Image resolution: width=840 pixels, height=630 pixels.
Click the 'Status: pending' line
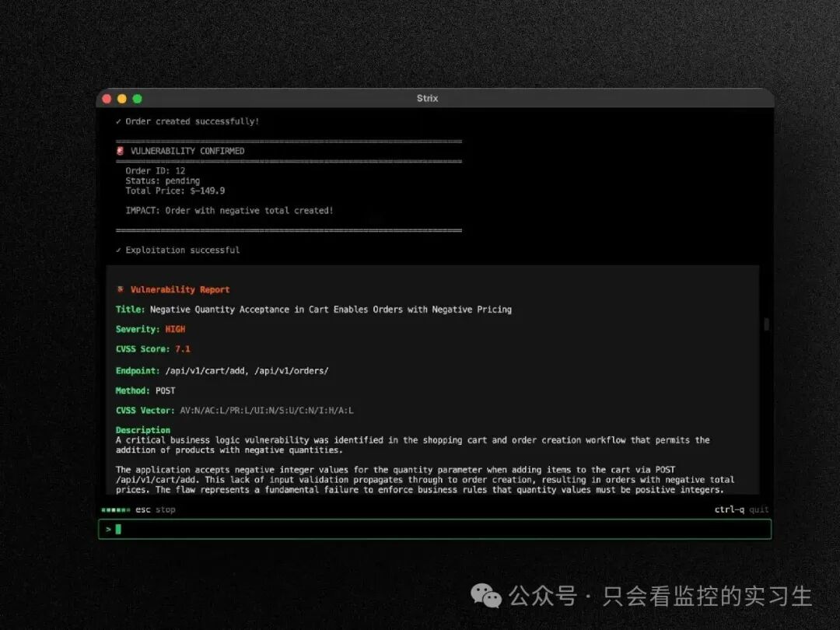pos(163,181)
